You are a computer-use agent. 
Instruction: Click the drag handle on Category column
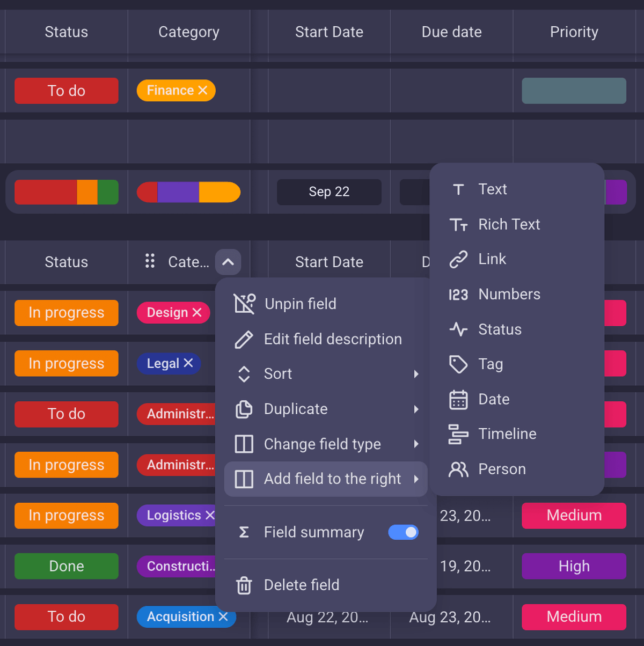coord(150,261)
